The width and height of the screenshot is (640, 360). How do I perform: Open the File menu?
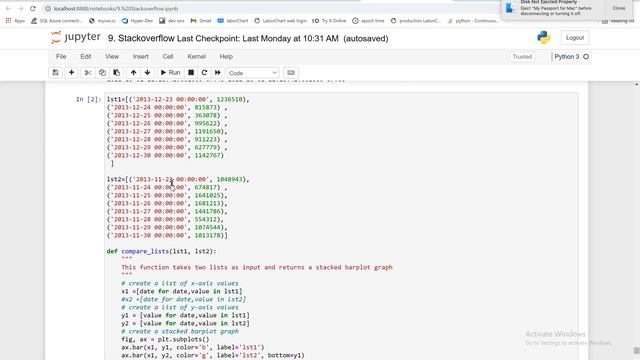coord(61,57)
